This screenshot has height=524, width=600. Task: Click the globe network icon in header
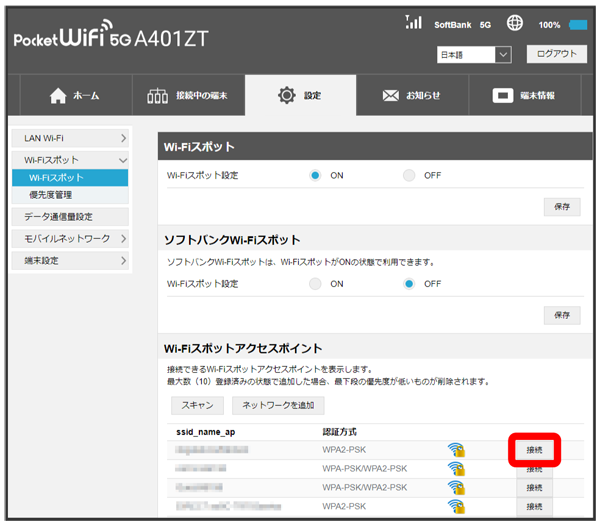pyautogui.click(x=515, y=23)
